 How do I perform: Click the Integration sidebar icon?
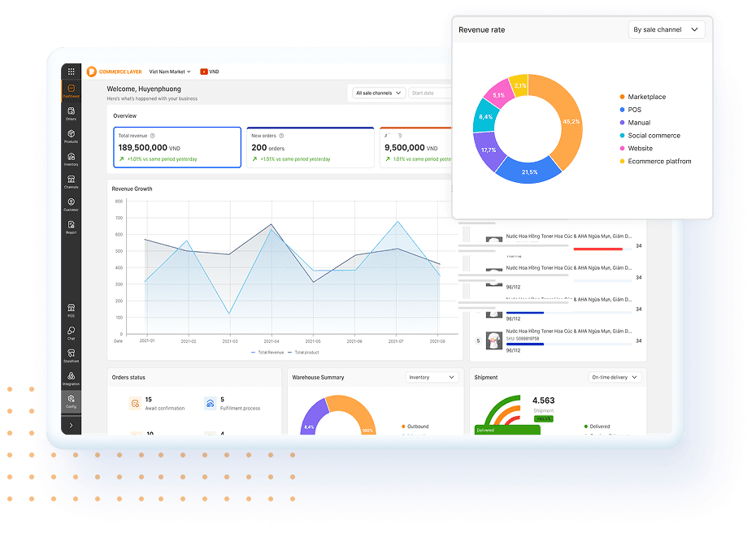click(x=71, y=376)
